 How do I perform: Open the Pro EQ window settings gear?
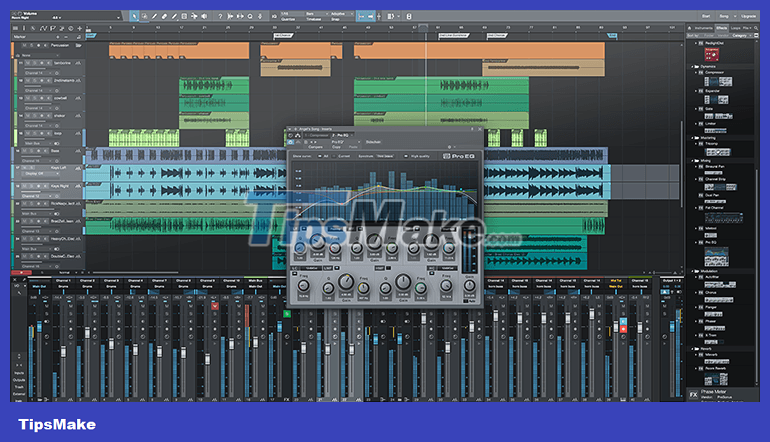[x=450, y=147]
